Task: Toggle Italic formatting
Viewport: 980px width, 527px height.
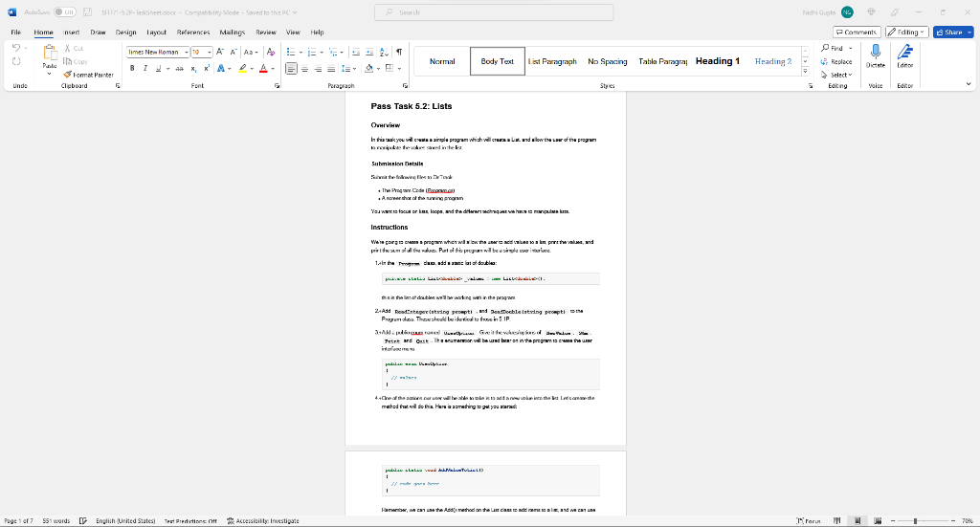Action: [x=145, y=69]
